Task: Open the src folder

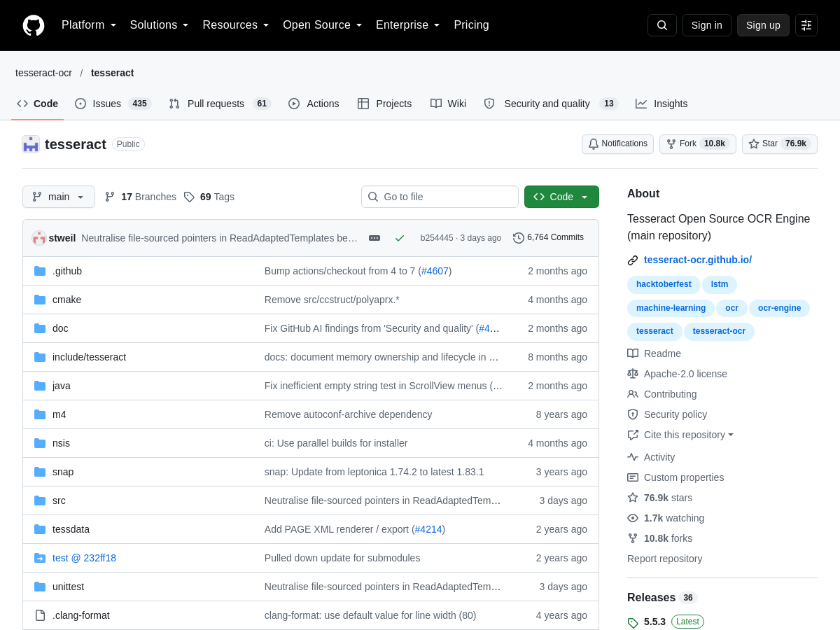Action: pos(59,500)
